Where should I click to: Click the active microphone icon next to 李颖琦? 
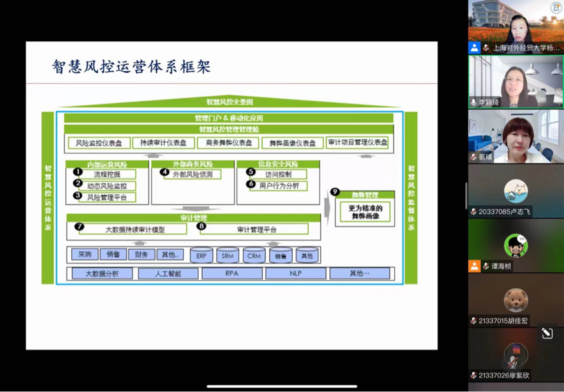point(474,103)
